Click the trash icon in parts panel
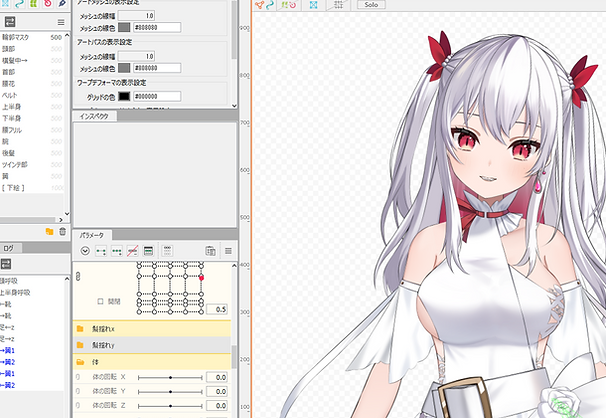The width and height of the screenshot is (606, 418). [x=62, y=231]
